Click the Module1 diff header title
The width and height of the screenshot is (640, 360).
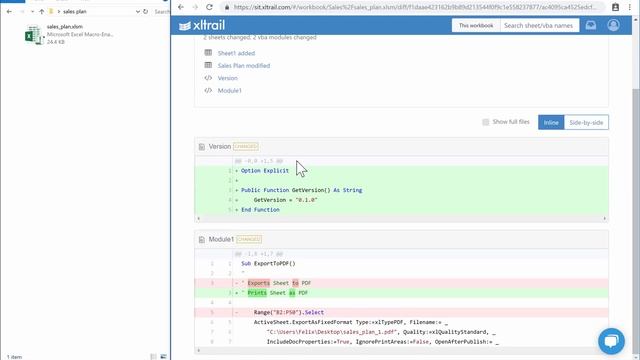click(221, 240)
